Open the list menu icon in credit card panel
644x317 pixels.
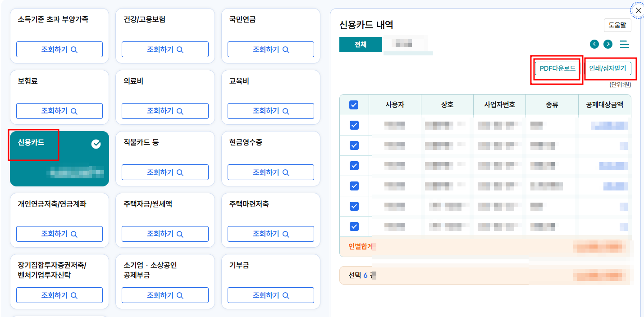coord(625,44)
